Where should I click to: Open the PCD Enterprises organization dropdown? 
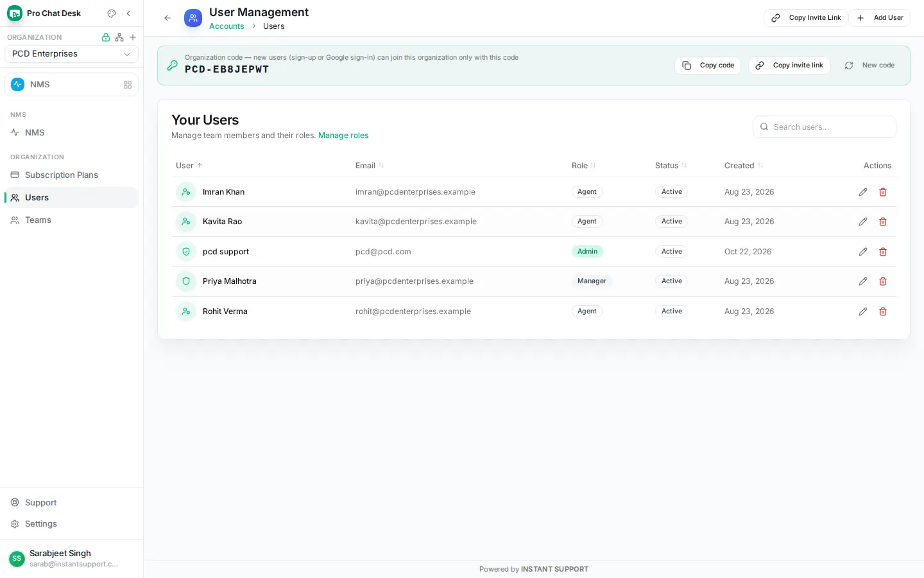pos(71,54)
